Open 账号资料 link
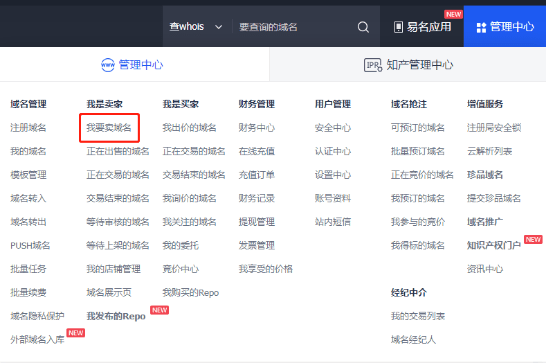This screenshot has height=363, width=546. (x=333, y=198)
